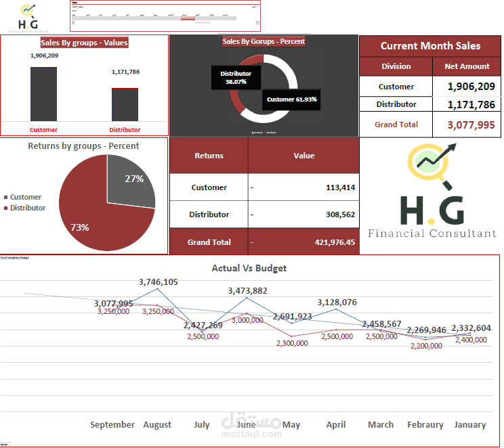This screenshot has width=504, height=448.
Task: Click the large H.G Financial Consultant logo
Action: (432, 190)
